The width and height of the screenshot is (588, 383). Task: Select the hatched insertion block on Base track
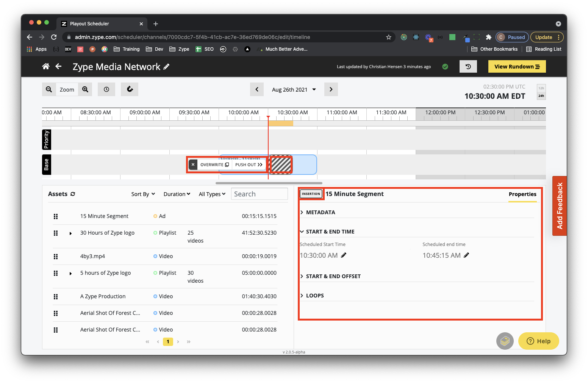point(281,165)
